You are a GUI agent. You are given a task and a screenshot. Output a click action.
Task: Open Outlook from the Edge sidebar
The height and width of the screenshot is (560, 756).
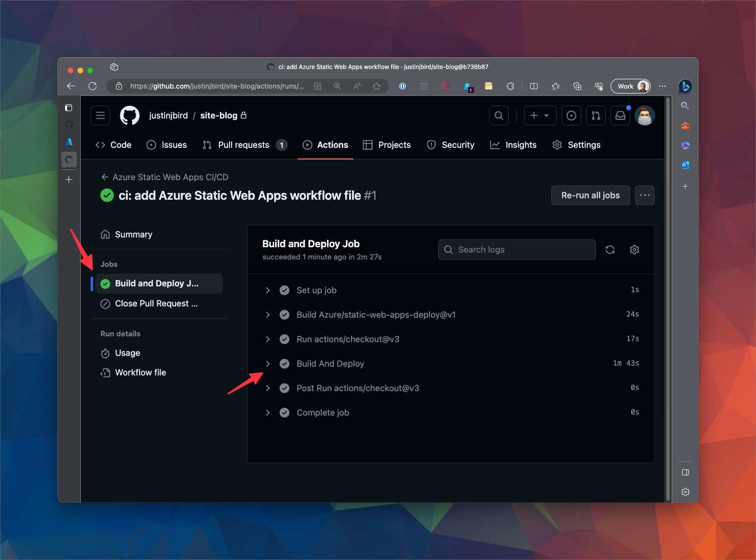click(x=685, y=165)
